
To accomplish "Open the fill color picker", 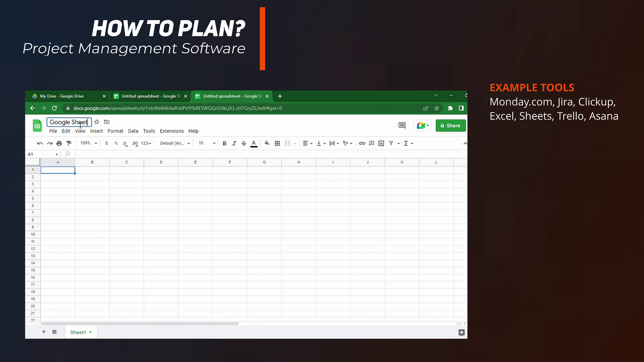I will pos(267,143).
